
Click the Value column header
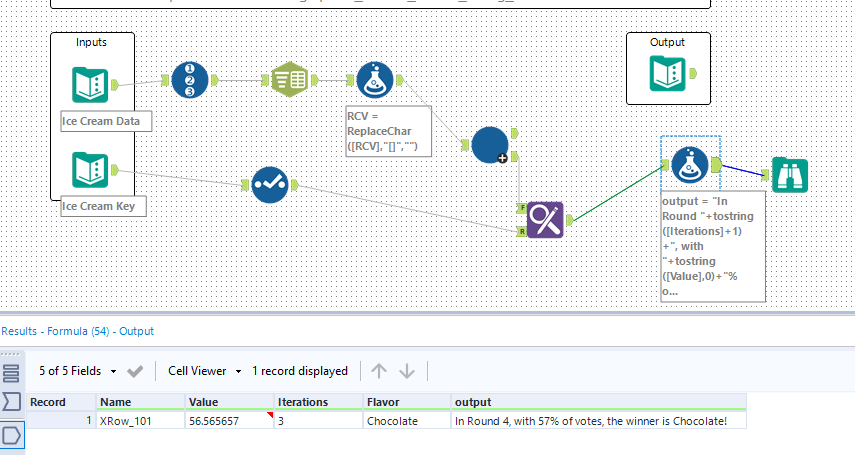[229, 402]
